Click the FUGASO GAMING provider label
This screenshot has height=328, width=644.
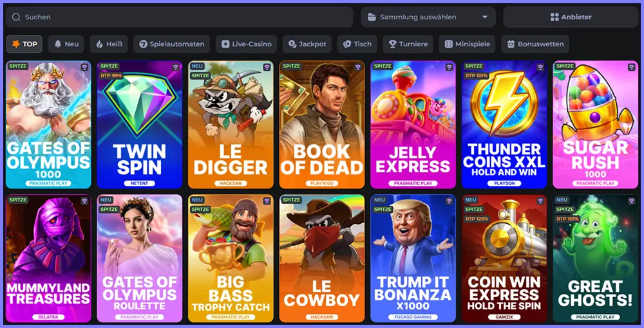[413, 317]
